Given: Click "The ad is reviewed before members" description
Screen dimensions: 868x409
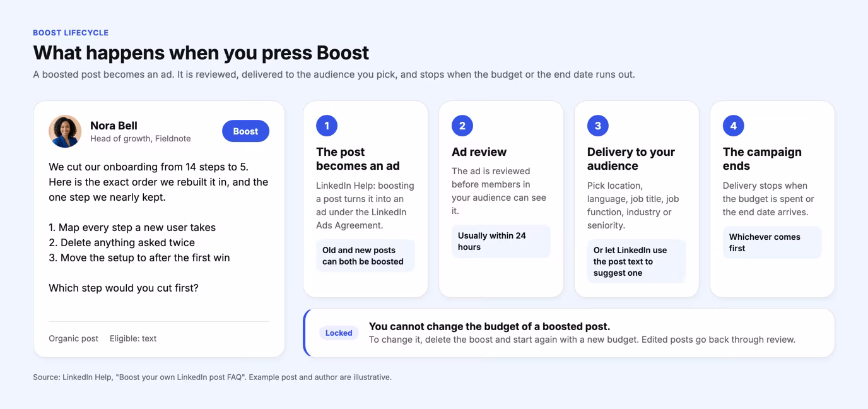Looking at the screenshot, I should pyautogui.click(x=499, y=191).
